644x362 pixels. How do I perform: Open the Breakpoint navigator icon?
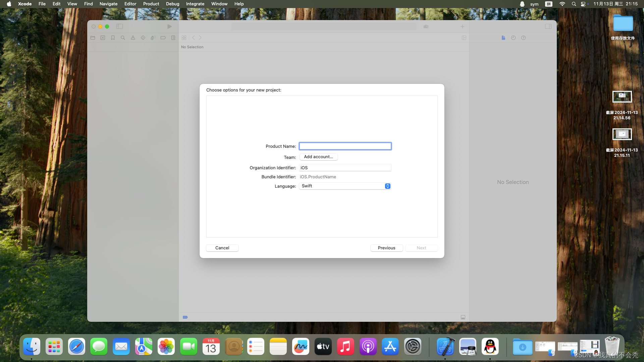point(163,38)
